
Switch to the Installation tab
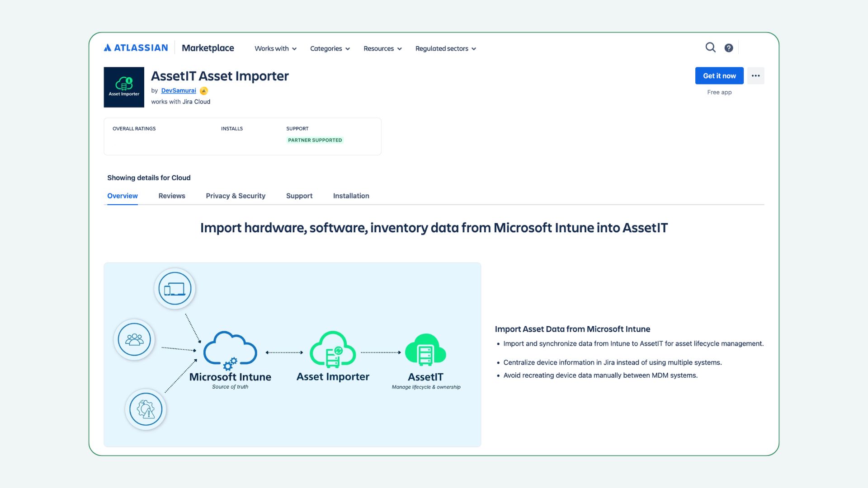coord(351,196)
